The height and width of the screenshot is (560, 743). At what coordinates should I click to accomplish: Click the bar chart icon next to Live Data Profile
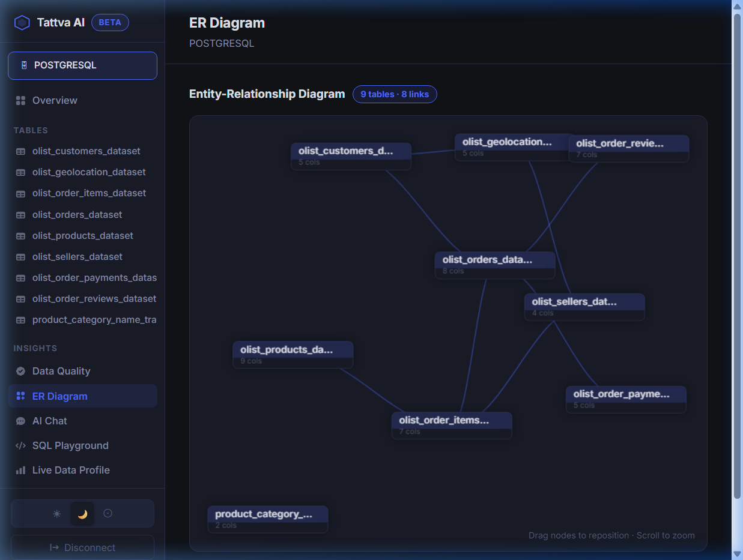coord(20,470)
